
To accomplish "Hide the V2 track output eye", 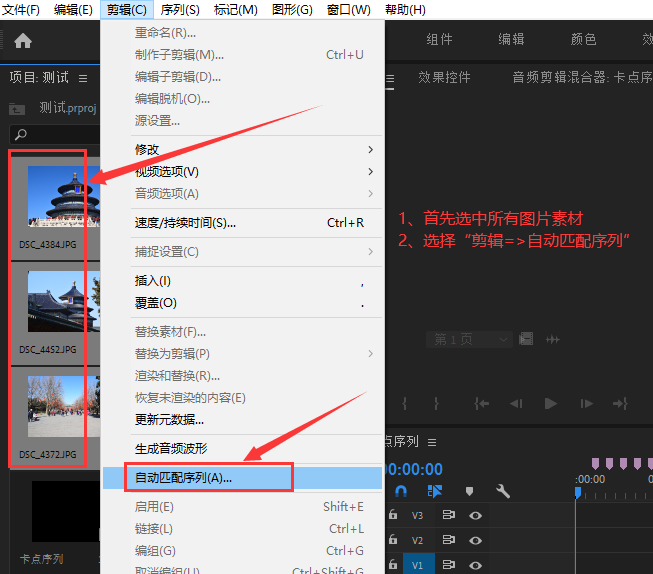I will click(x=476, y=541).
